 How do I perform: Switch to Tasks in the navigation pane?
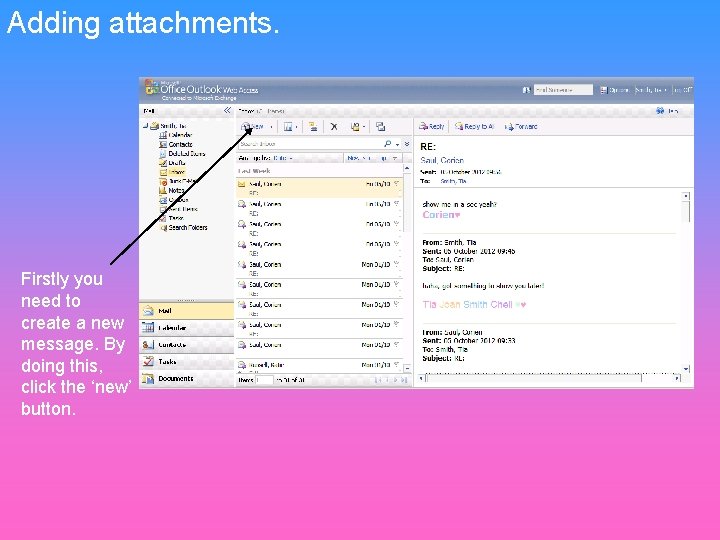click(186, 362)
